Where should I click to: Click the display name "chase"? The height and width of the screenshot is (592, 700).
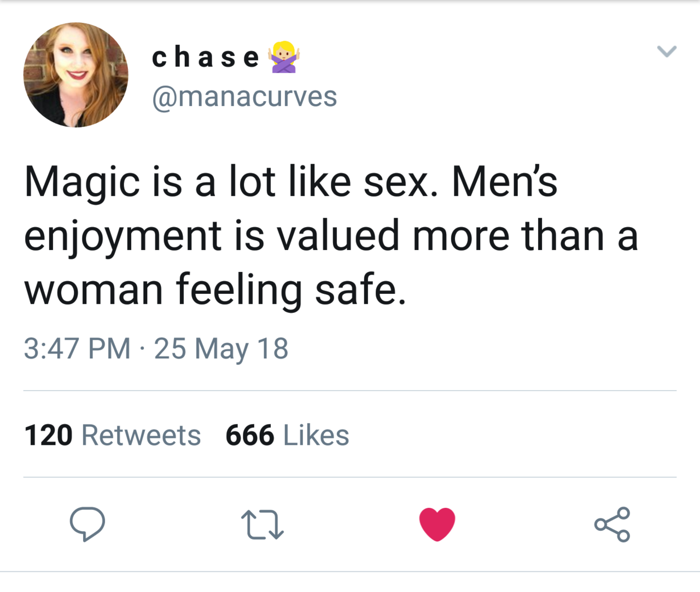point(205,57)
